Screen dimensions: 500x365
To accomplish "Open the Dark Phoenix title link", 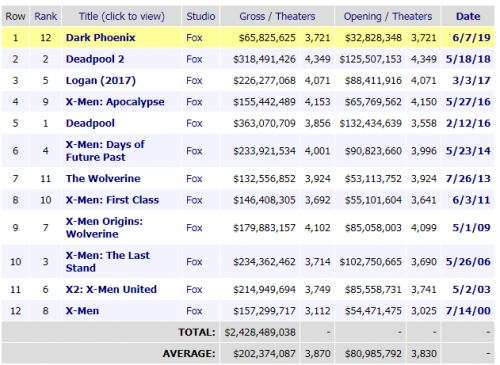I will click(x=100, y=38).
